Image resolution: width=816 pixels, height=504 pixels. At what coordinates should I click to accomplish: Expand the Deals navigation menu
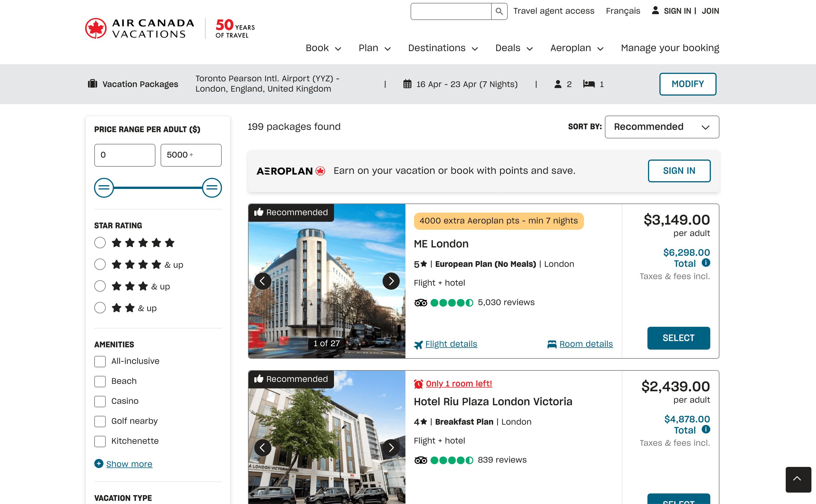point(514,48)
